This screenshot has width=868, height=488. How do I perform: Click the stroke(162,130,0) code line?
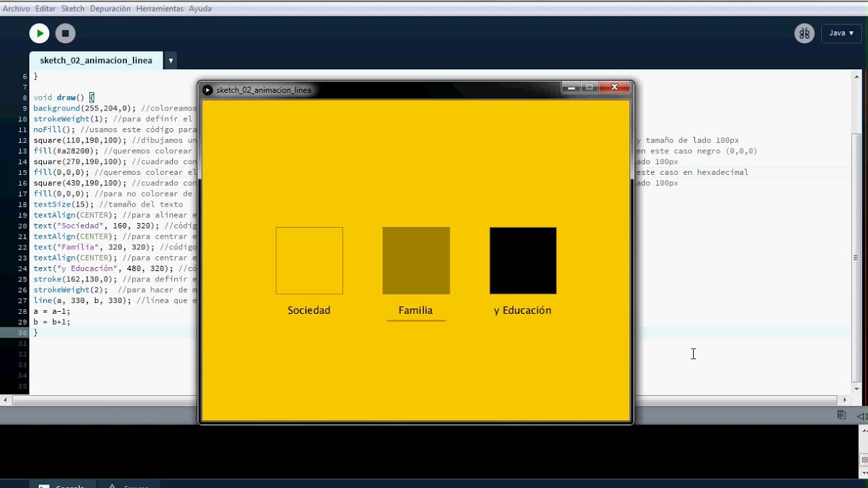tap(115, 279)
